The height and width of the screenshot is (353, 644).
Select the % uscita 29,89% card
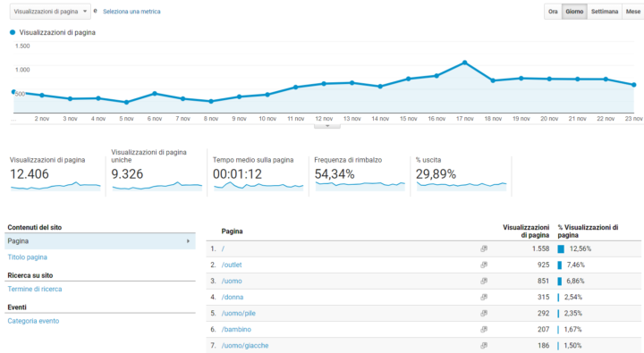point(461,173)
